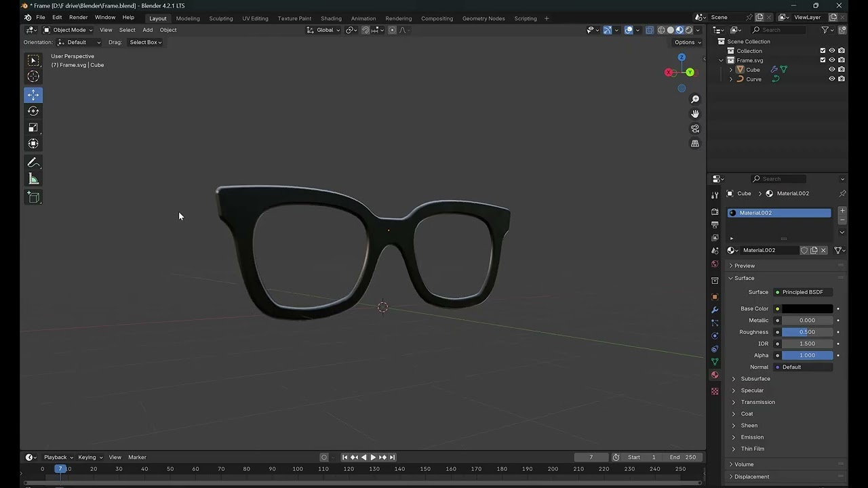Collapse the Frame.svg collection
868x488 pixels.
pyautogui.click(x=722, y=60)
